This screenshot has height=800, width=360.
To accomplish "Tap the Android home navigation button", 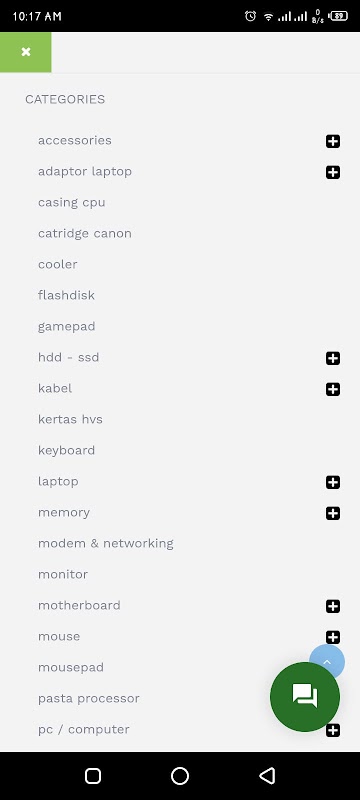I will tap(180, 776).
